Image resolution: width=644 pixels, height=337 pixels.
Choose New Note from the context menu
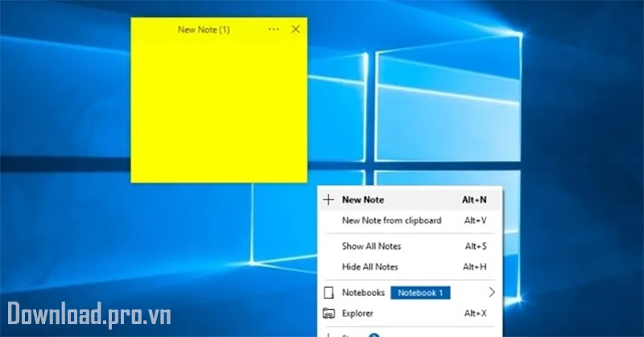coord(410,200)
